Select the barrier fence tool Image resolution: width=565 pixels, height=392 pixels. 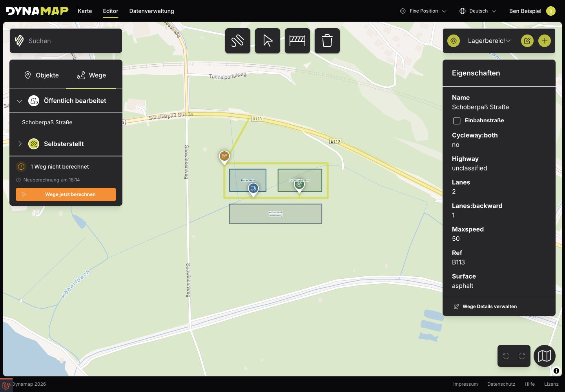click(297, 41)
